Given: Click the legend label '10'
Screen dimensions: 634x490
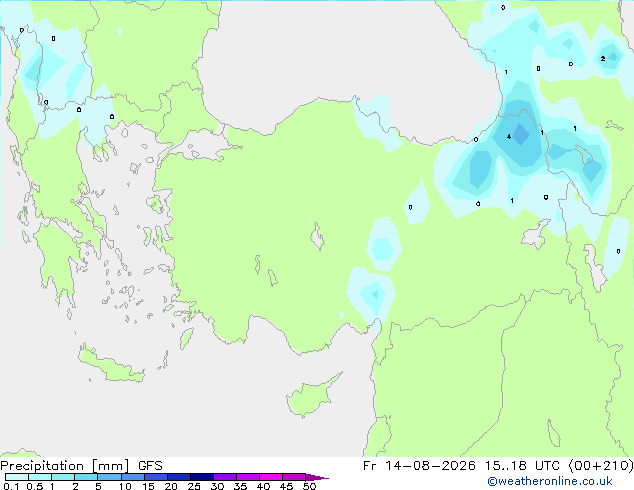Looking at the screenshot, I should pyautogui.click(x=125, y=486).
